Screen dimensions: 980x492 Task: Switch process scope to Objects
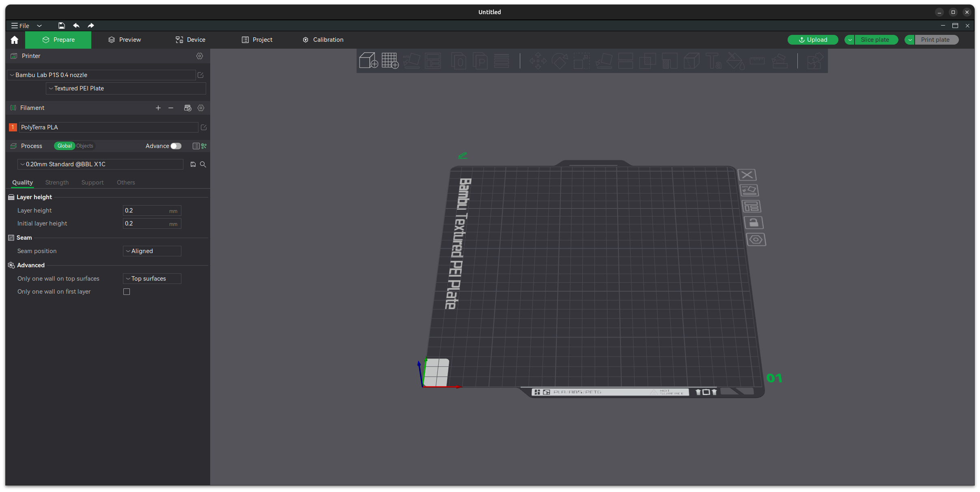[x=84, y=146]
